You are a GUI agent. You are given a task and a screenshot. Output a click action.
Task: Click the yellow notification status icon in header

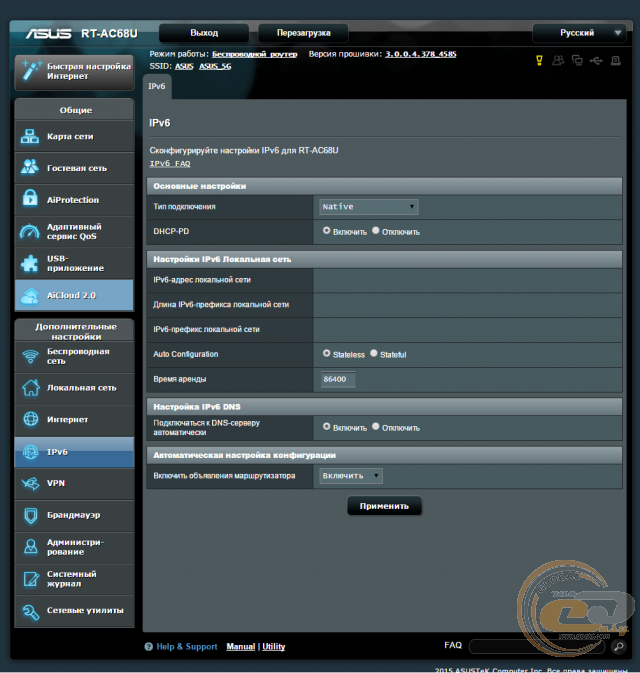tap(540, 61)
